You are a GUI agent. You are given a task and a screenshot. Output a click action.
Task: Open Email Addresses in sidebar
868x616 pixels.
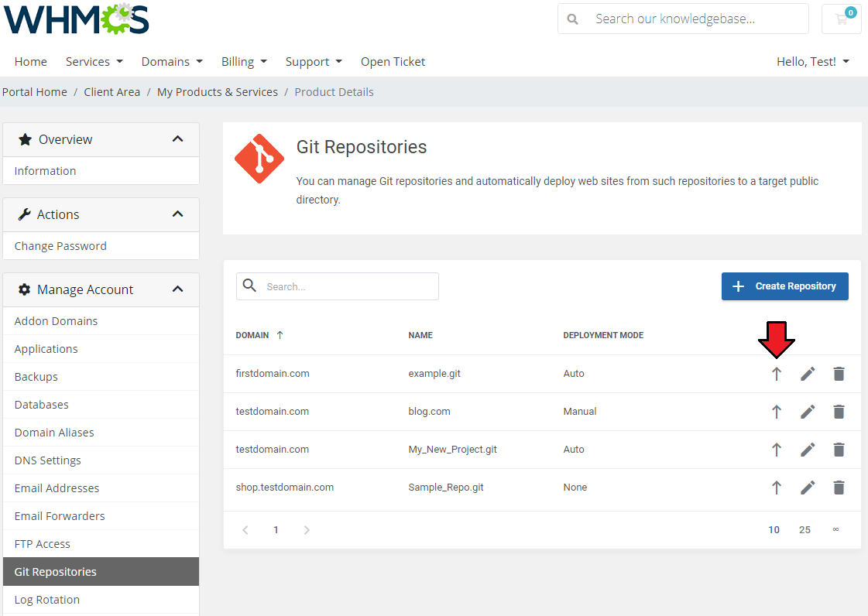(101, 488)
